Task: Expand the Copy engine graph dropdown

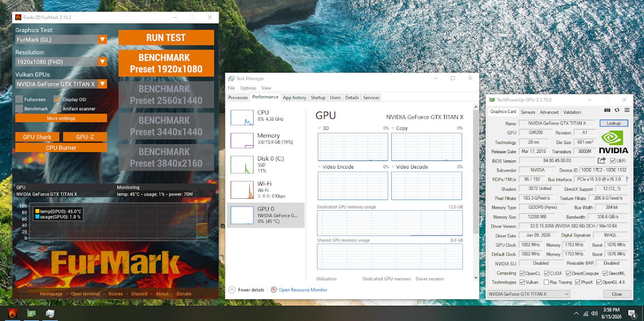Action: [x=393, y=128]
